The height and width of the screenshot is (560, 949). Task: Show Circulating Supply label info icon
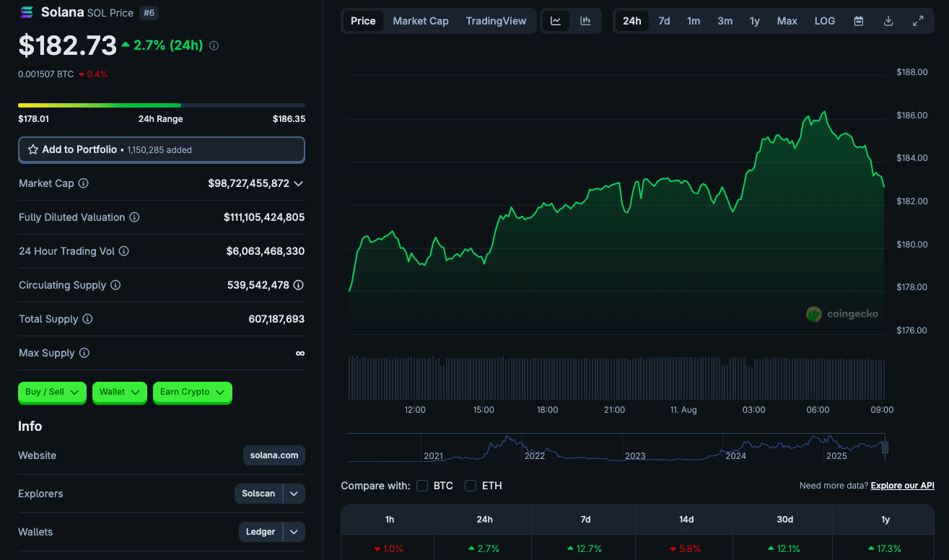115,285
